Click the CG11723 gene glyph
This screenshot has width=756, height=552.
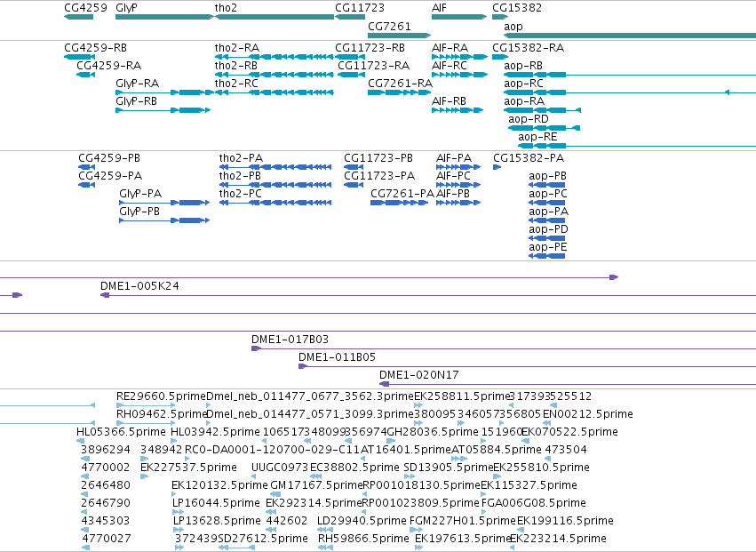[x=350, y=17]
